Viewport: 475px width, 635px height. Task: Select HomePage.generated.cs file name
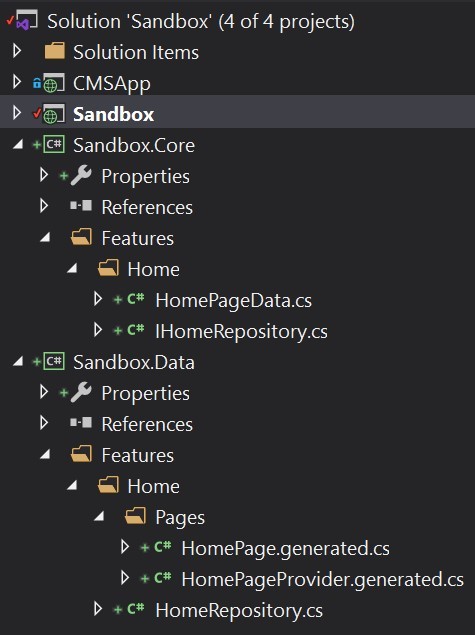point(285,549)
